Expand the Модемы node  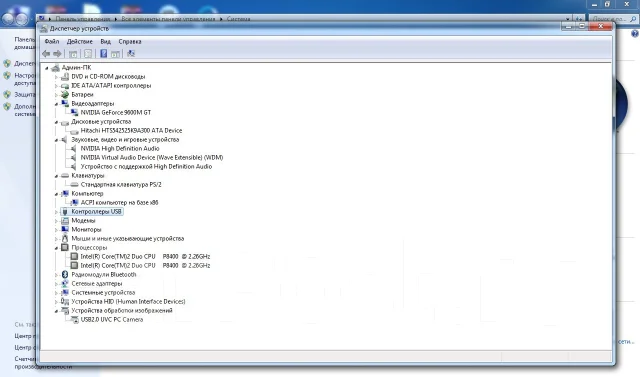(56, 221)
